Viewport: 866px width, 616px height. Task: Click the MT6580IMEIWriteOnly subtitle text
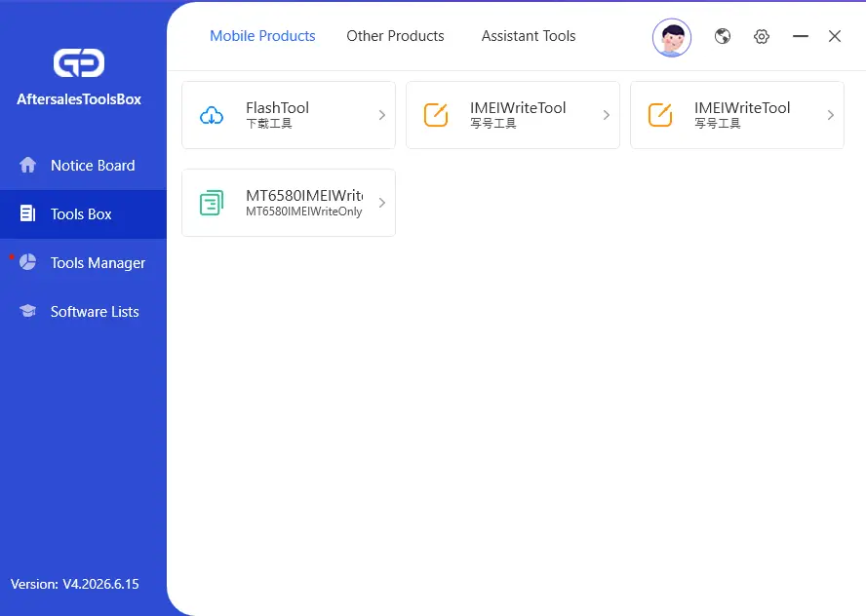[303, 212]
